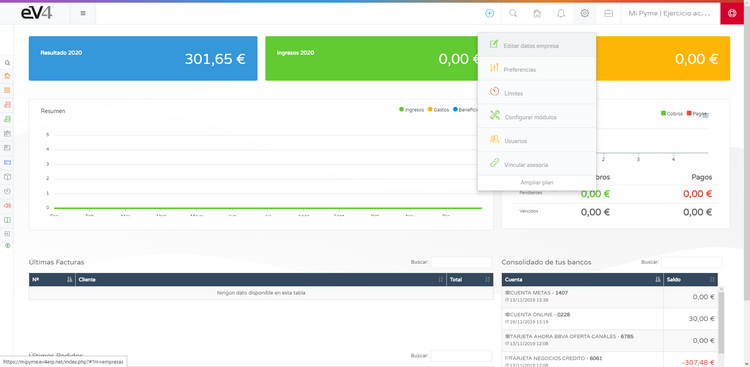Open notifications bell icon
750x367 pixels.
(561, 13)
